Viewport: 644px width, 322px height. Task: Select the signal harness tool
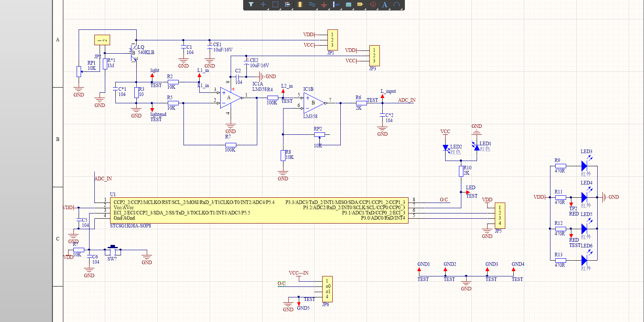point(336,4)
